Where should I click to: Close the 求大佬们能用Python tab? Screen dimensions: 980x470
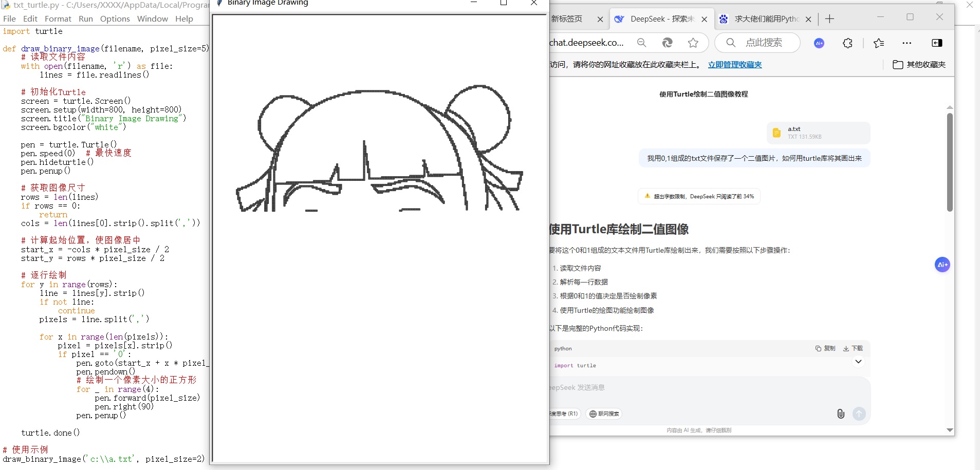pos(808,19)
